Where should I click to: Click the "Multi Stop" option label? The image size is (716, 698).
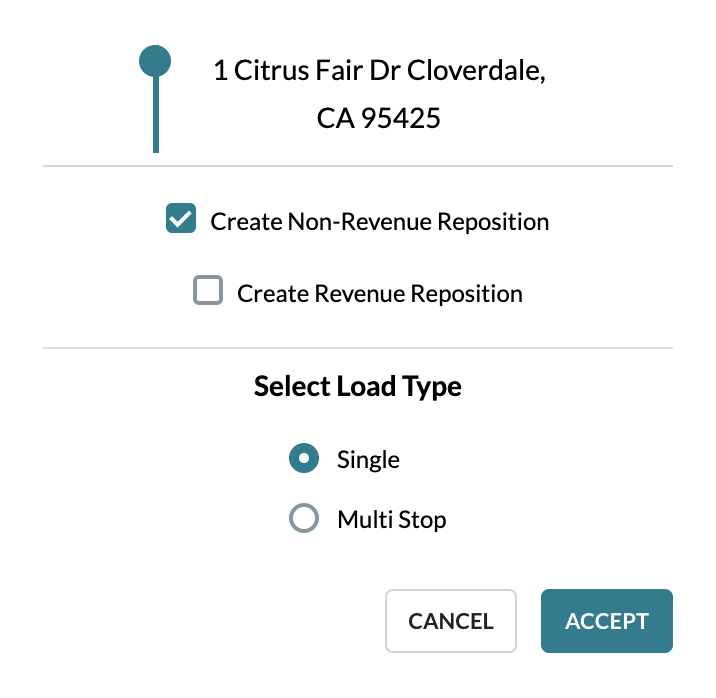[391, 520]
